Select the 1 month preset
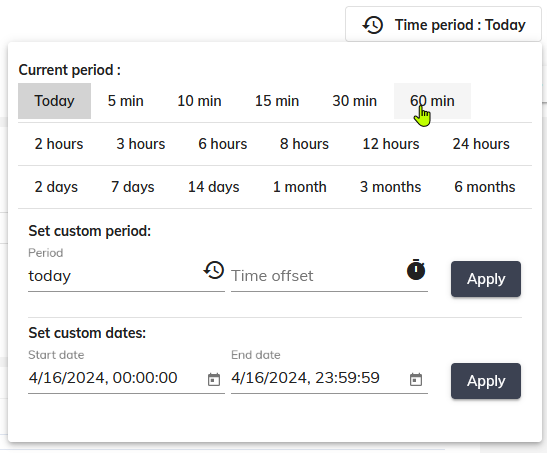Screen dimensions: 547x453 300,187
